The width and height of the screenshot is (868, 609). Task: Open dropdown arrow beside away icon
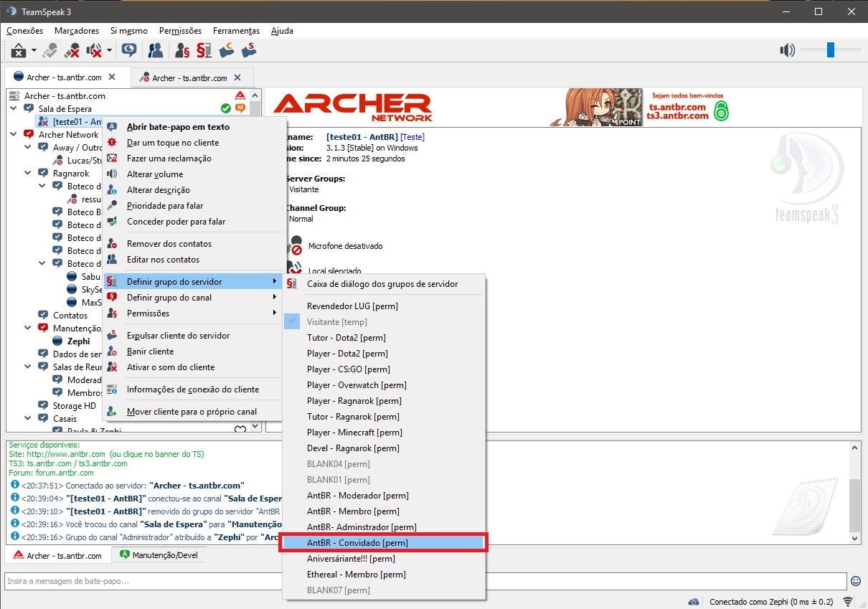point(34,51)
